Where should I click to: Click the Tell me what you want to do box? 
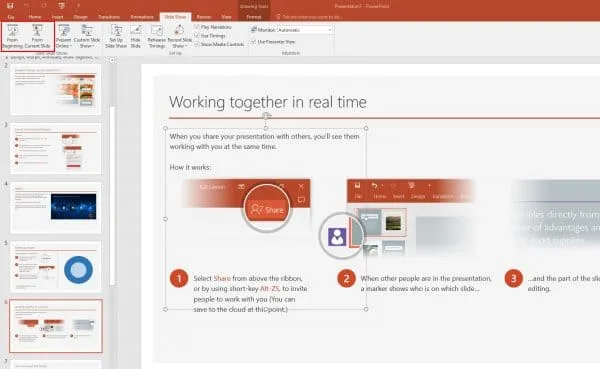pyautogui.click(x=308, y=17)
